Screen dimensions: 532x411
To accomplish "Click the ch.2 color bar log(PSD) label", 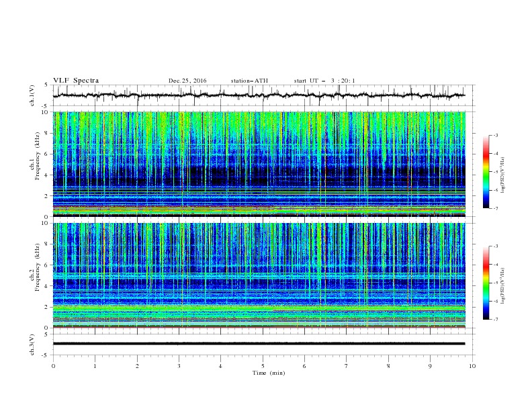I will tap(503, 286).
